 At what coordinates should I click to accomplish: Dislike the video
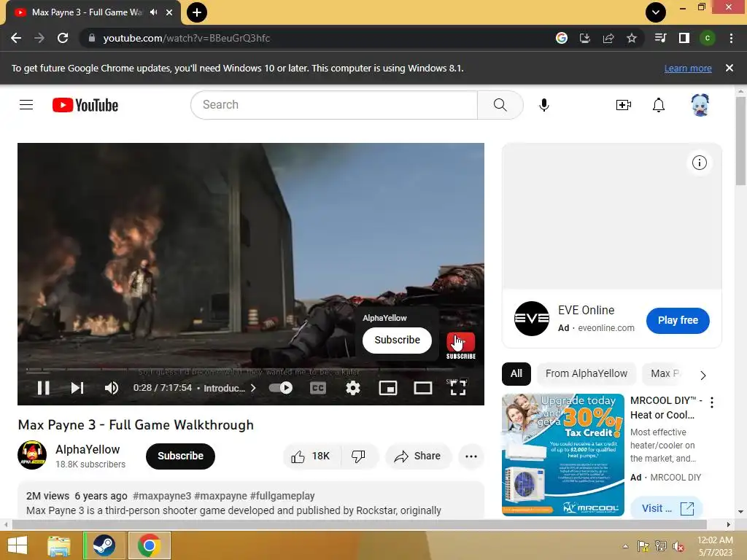pos(358,456)
